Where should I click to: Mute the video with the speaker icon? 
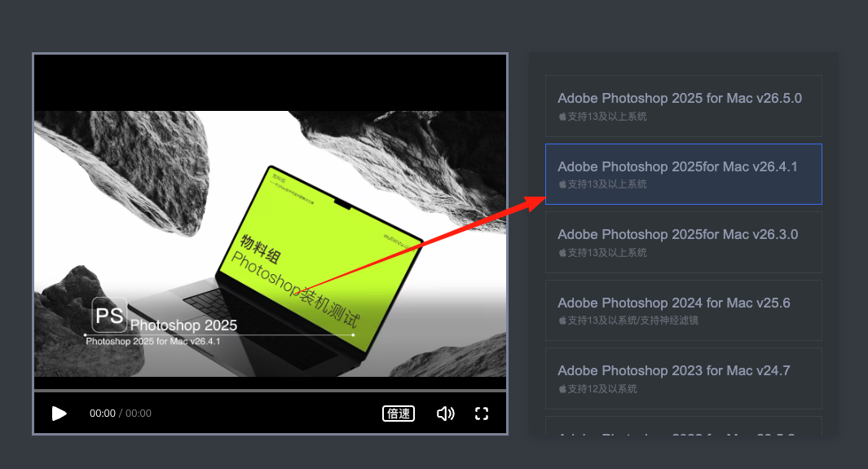[x=446, y=413]
